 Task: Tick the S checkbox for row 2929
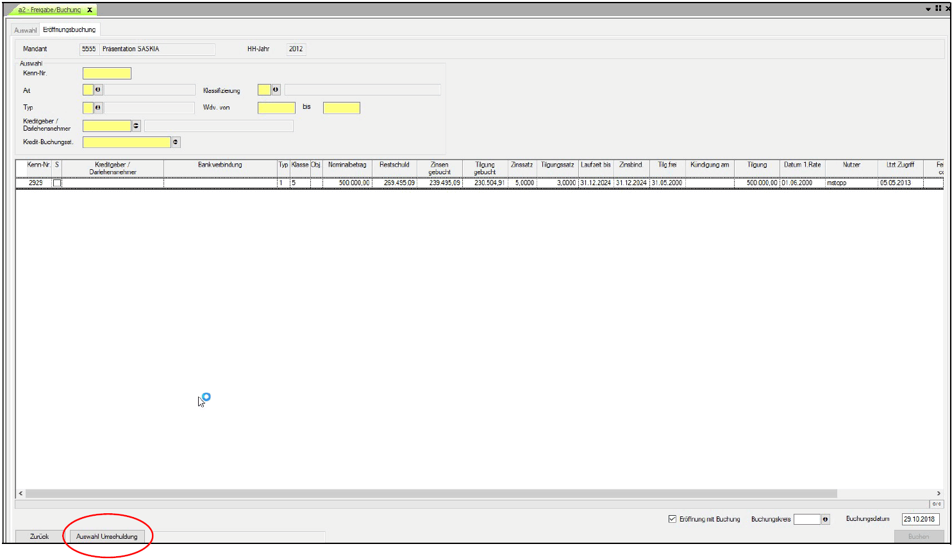[57, 183]
